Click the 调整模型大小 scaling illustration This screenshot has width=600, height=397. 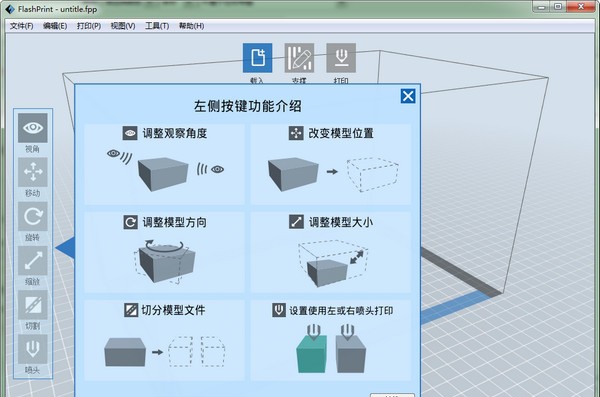333,263
